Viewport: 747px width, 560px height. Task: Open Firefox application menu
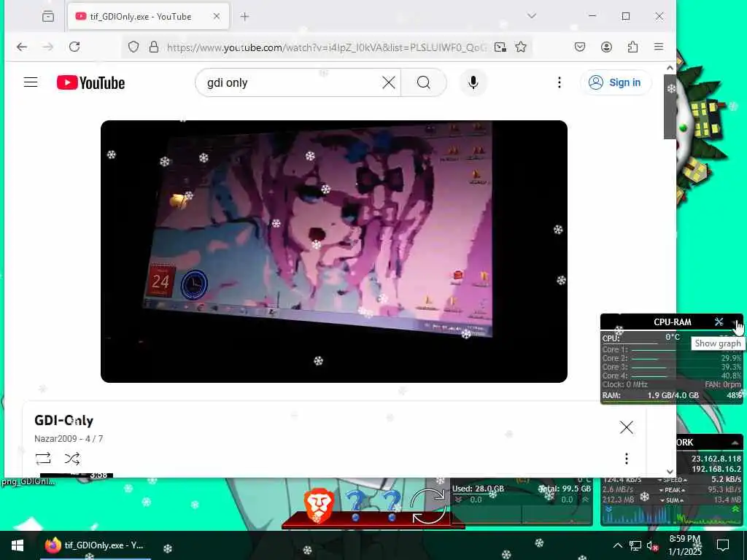pyautogui.click(x=659, y=47)
